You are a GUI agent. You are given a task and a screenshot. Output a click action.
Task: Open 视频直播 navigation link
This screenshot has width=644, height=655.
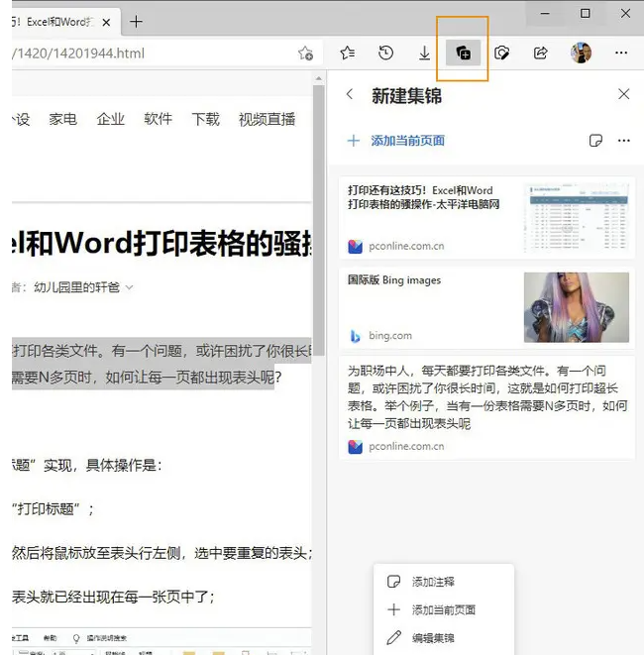[267, 119]
